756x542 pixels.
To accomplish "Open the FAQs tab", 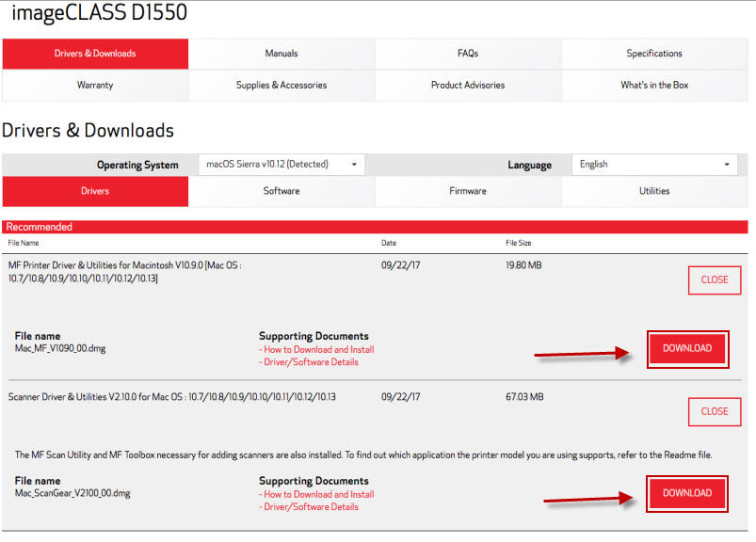I will point(468,54).
